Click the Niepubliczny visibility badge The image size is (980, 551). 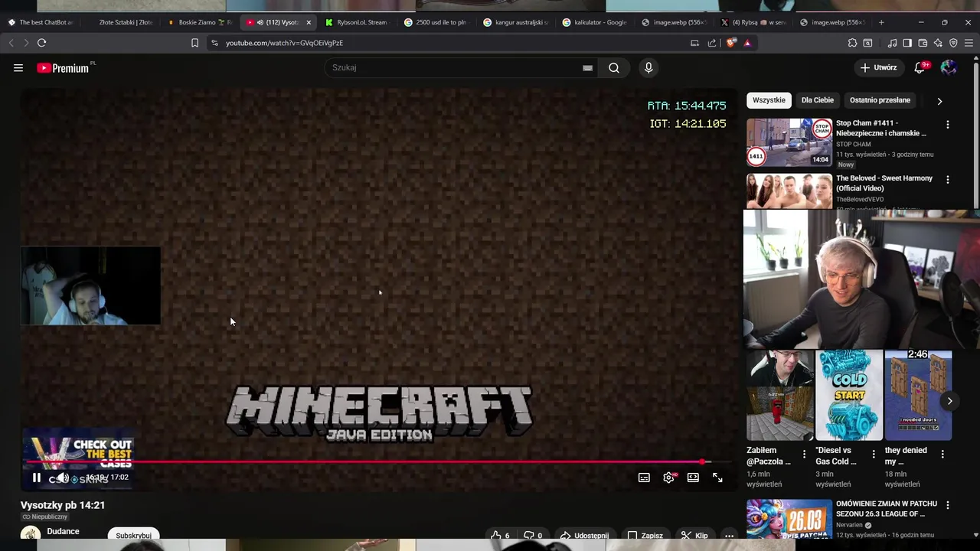(x=44, y=517)
